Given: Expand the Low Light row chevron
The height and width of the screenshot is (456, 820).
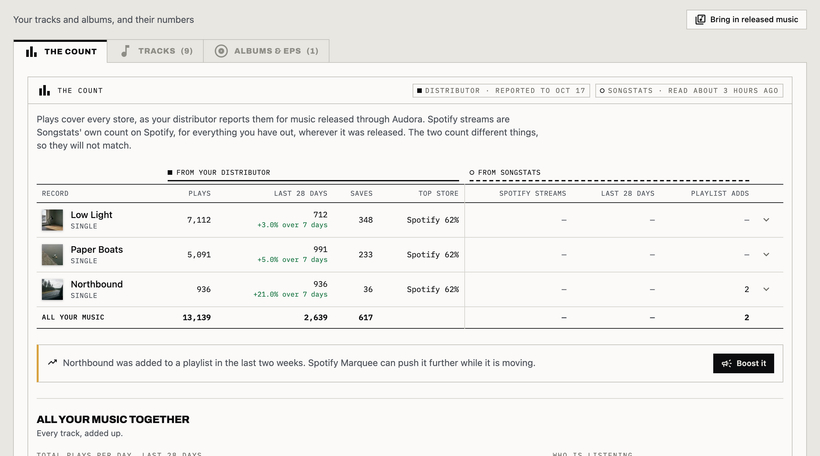Looking at the screenshot, I should pyautogui.click(x=766, y=220).
